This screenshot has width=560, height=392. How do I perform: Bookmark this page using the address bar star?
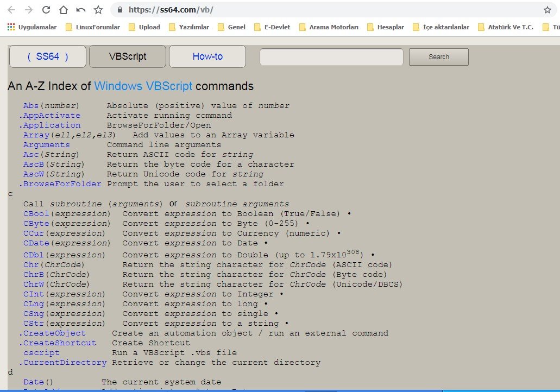(547, 10)
